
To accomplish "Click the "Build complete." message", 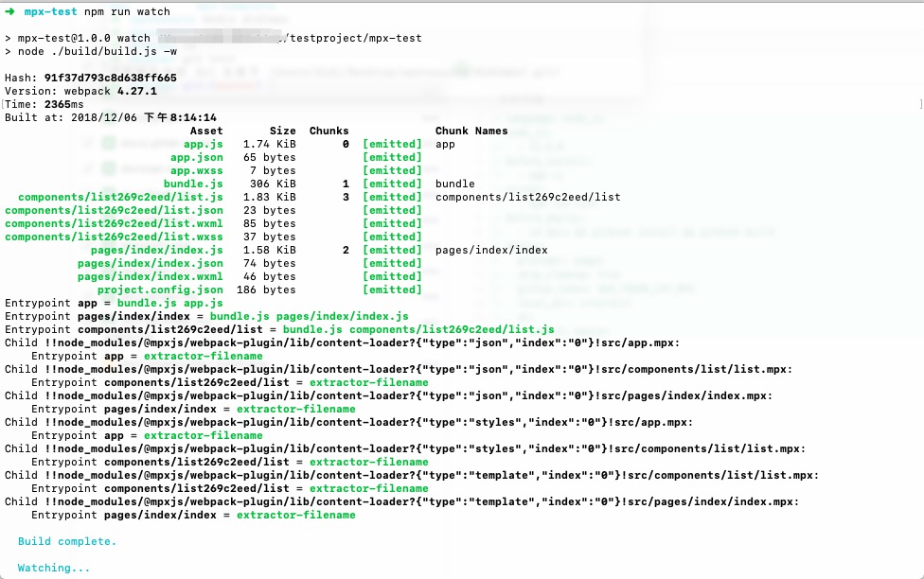I will (x=67, y=541).
